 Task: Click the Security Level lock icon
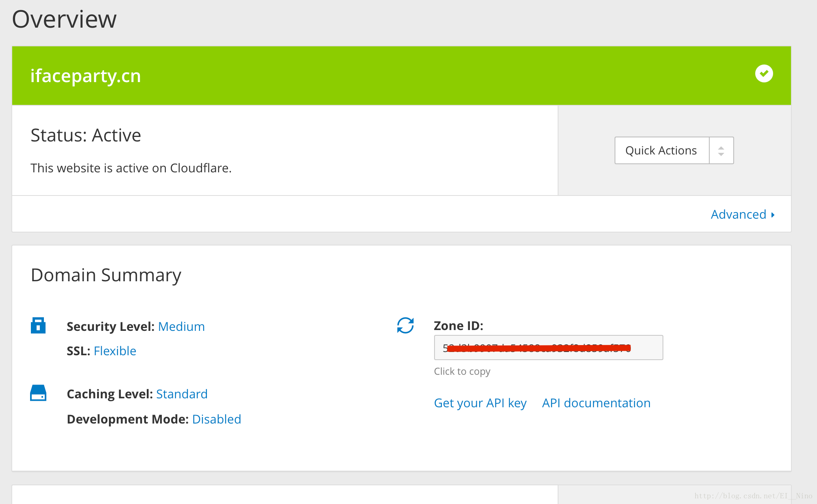(38, 326)
